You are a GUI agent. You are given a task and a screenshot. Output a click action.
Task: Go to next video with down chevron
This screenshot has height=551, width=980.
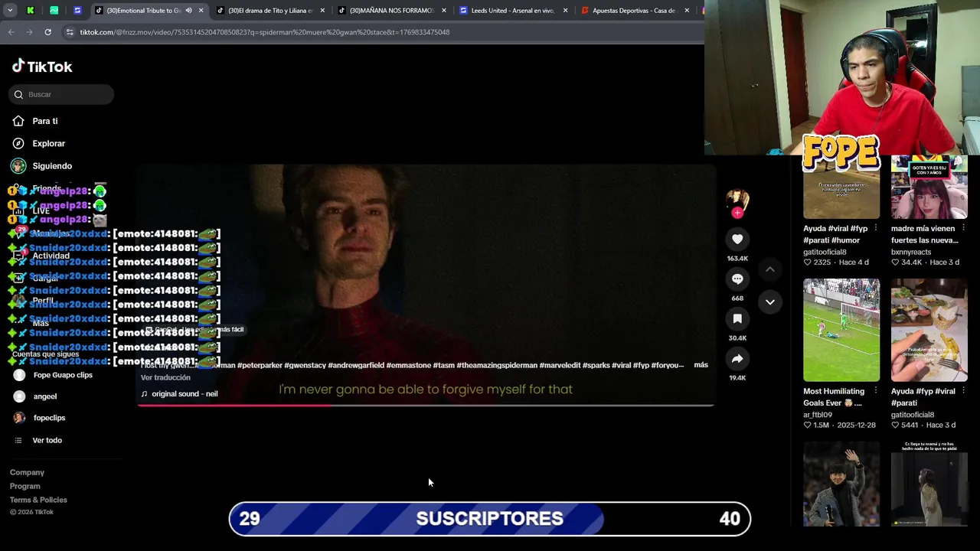[x=770, y=302]
